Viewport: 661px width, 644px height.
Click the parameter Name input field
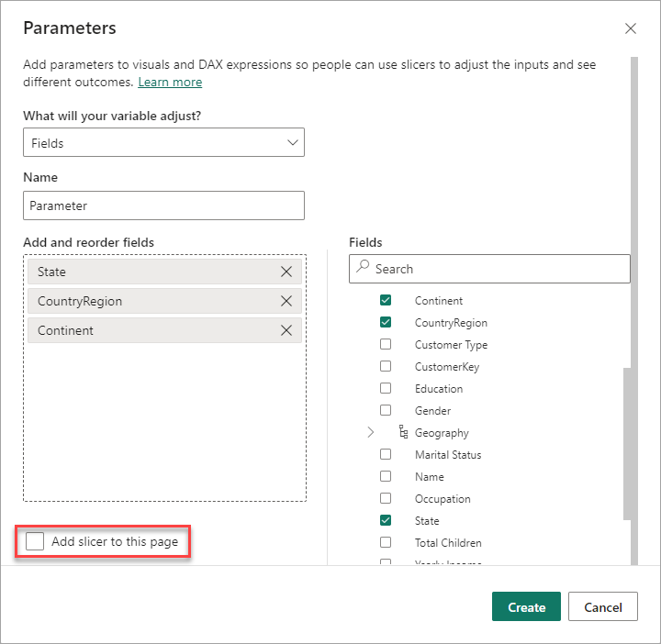click(x=163, y=205)
